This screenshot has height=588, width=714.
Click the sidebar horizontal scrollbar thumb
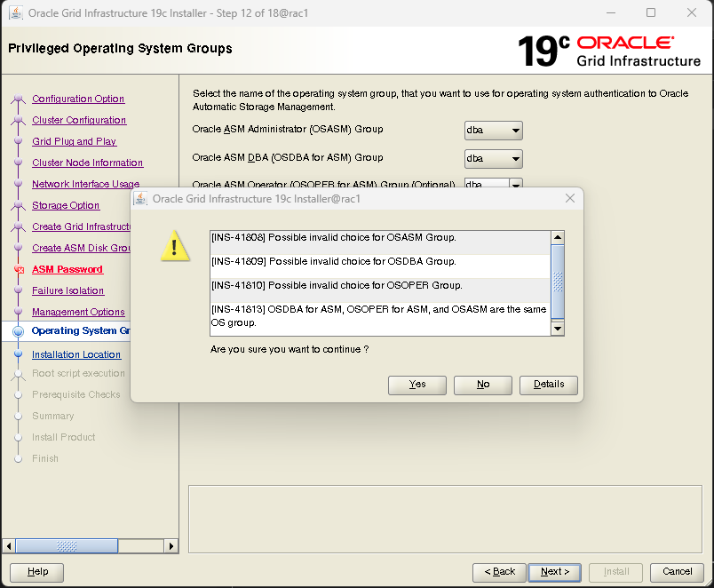[x=67, y=545]
